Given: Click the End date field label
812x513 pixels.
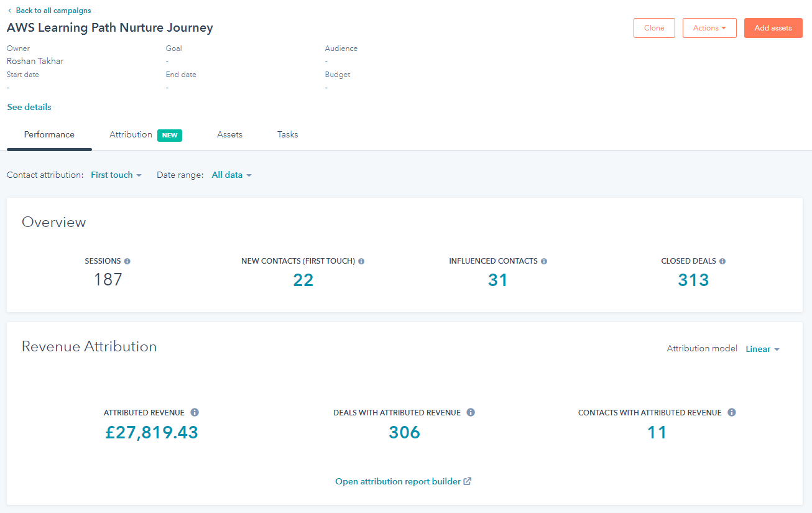Looking at the screenshot, I should point(181,75).
